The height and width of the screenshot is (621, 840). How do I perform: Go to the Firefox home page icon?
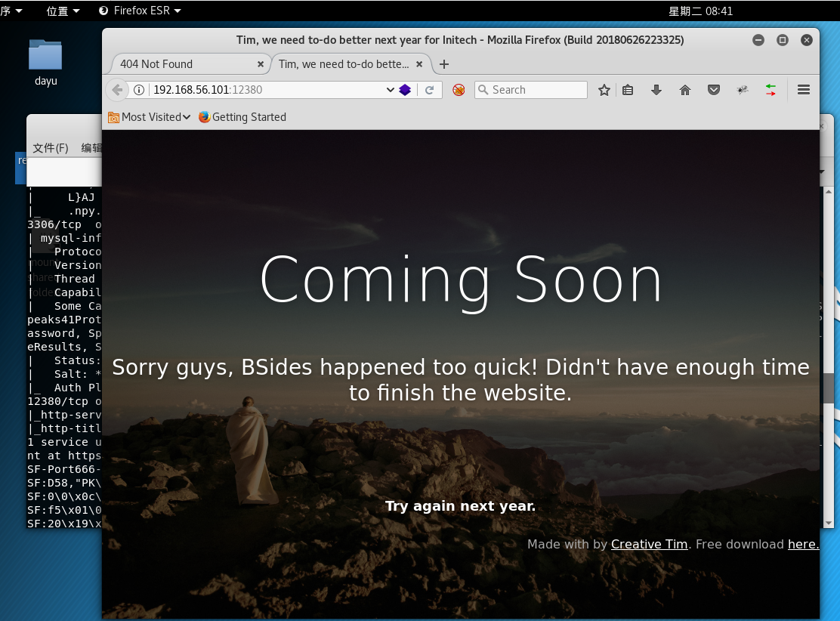pos(685,90)
